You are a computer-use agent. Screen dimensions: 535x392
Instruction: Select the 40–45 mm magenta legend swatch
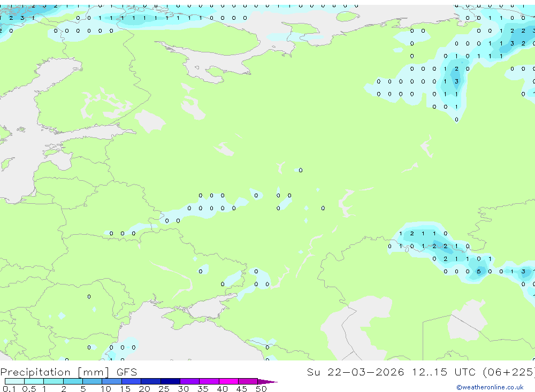tap(228, 381)
